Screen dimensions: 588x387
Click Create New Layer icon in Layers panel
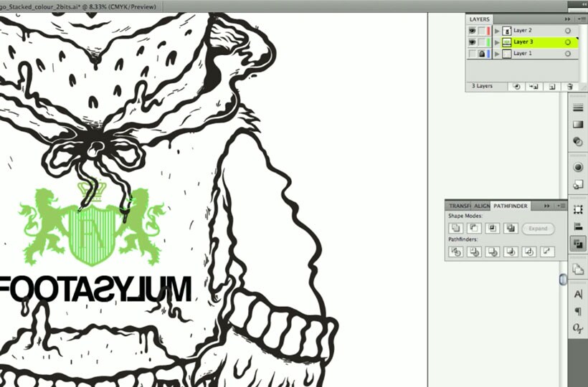click(x=552, y=87)
